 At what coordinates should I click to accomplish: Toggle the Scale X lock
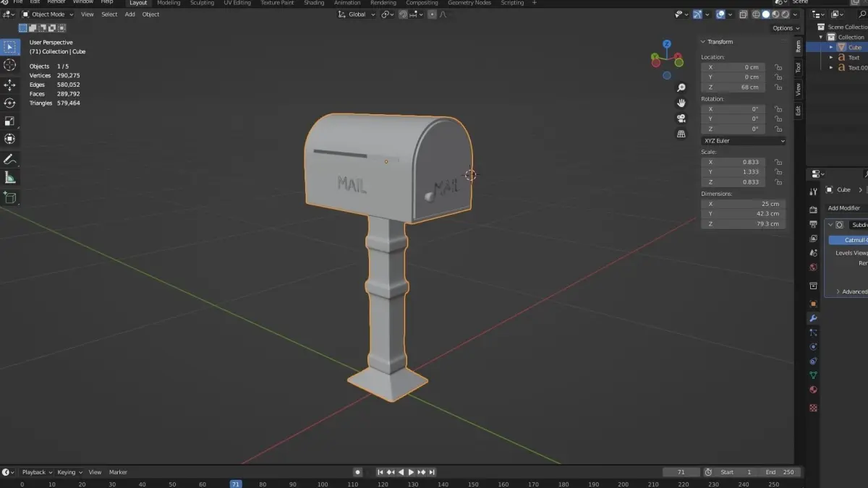click(x=778, y=162)
